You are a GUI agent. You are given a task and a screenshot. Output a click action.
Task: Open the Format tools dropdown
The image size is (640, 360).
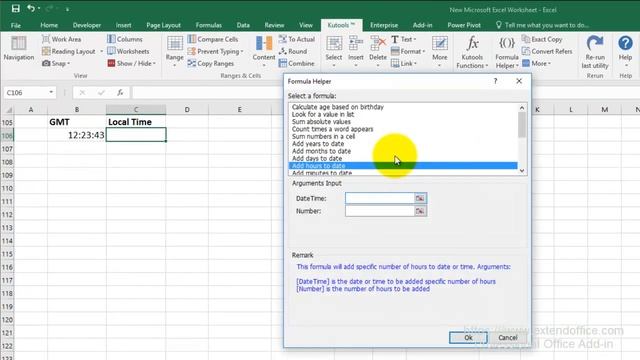424,51
